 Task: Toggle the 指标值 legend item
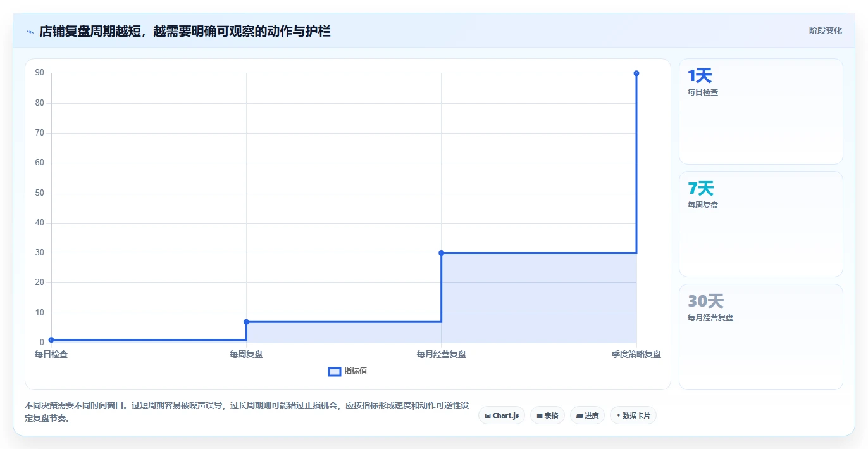347,371
